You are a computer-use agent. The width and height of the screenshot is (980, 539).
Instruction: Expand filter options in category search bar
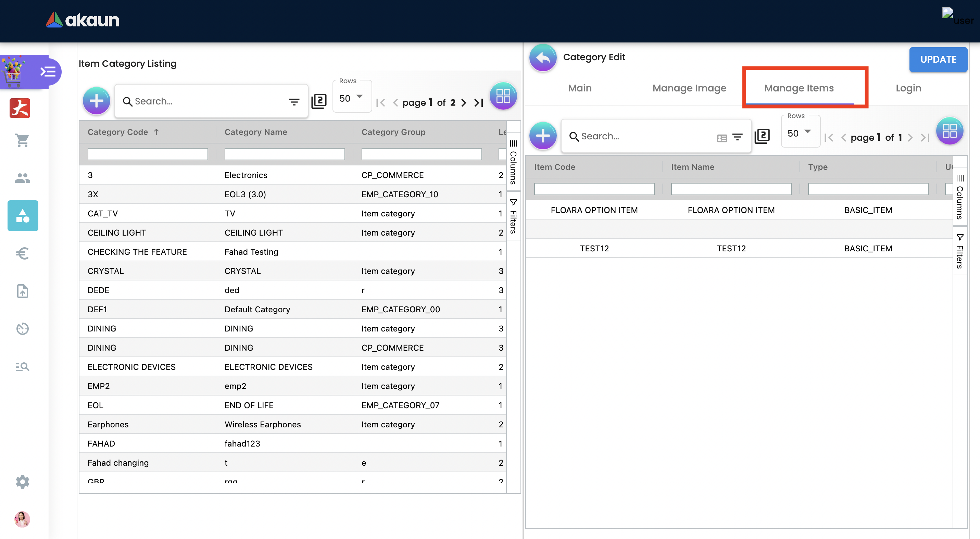tap(294, 102)
